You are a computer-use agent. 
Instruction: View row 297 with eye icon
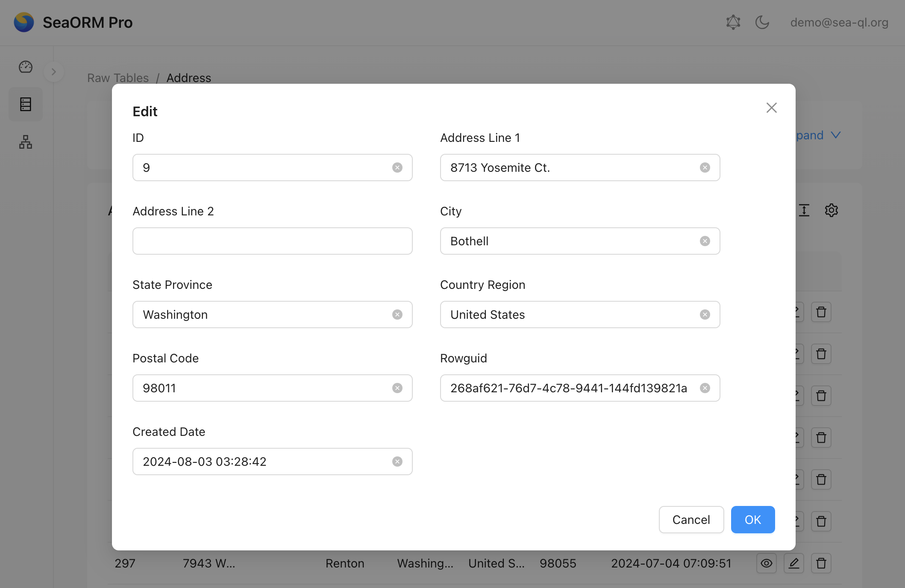coord(766,563)
